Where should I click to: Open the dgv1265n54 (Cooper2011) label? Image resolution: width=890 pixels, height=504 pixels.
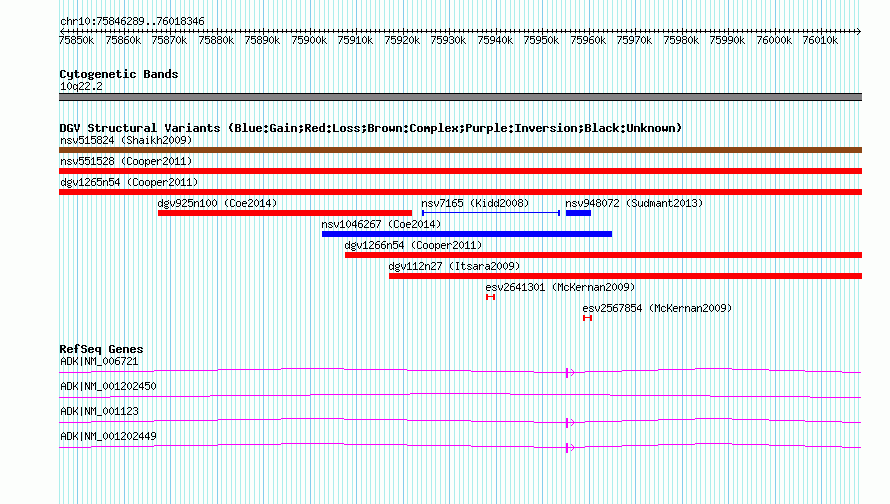129,182
